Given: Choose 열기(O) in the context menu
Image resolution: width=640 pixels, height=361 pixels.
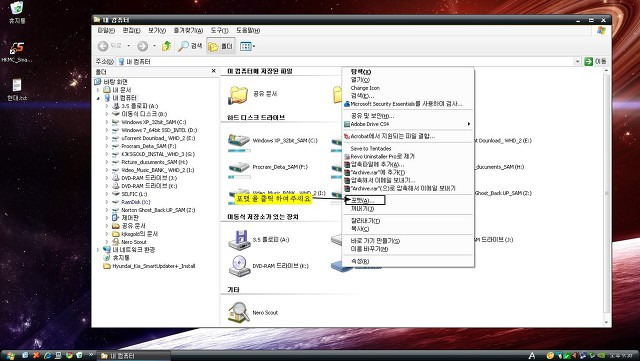Looking at the screenshot, I should [x=408, y=80].
